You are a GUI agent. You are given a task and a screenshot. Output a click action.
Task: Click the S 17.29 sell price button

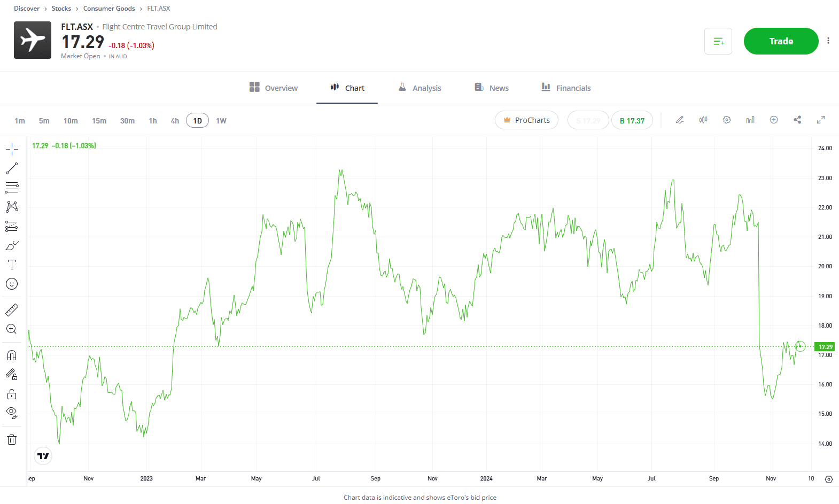click(588, 120)
